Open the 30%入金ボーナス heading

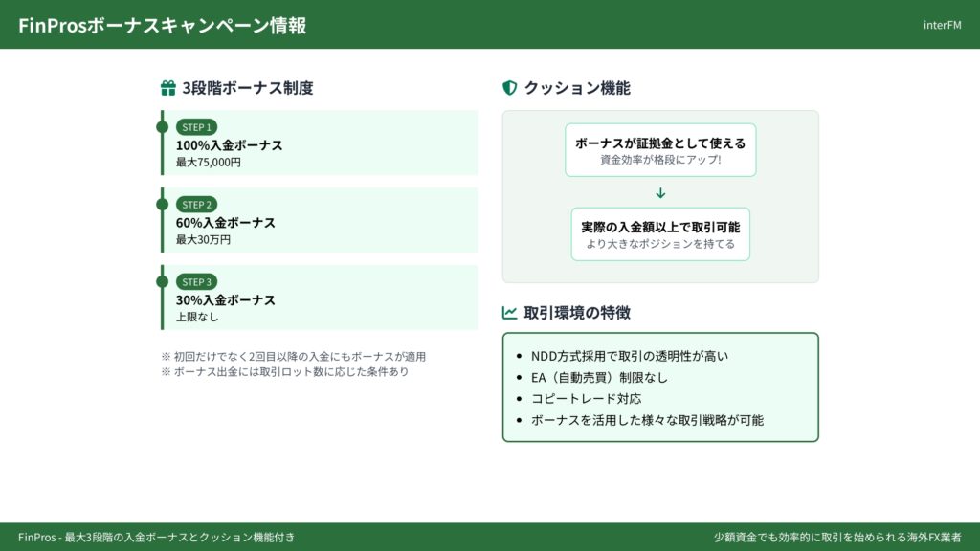(226, 300)
